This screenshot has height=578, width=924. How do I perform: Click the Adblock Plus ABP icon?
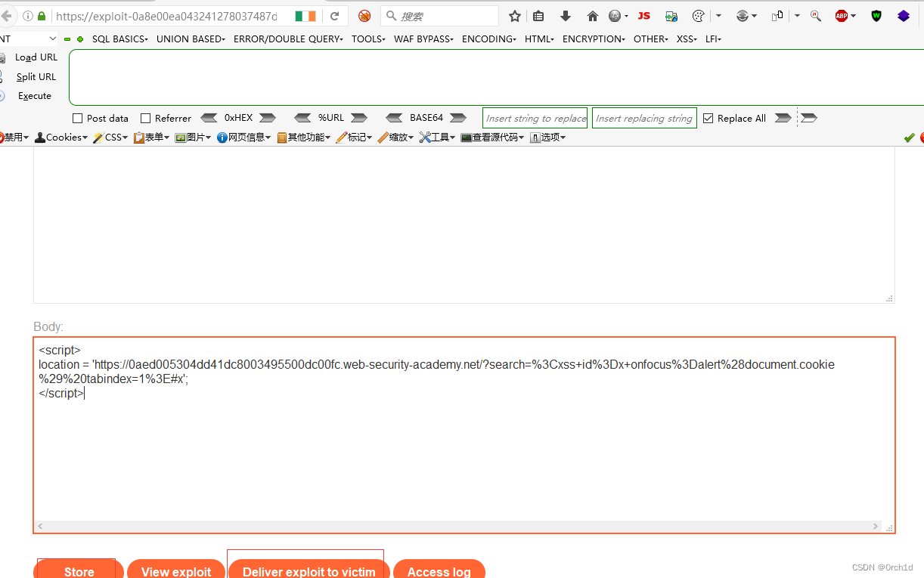pyautogui.click(x=842, y=16)
